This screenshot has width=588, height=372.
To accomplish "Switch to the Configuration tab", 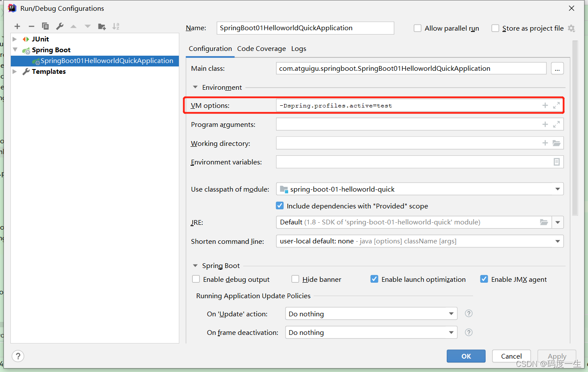I will click(210, 49).
